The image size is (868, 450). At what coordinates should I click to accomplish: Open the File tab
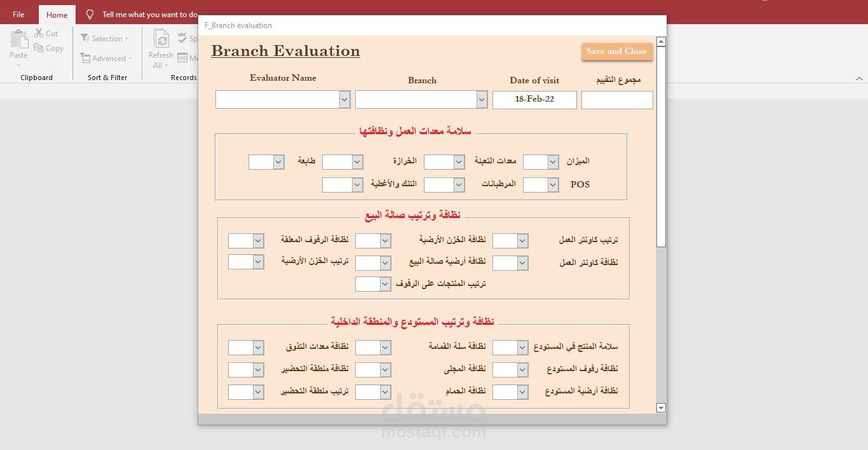point(18,15)
